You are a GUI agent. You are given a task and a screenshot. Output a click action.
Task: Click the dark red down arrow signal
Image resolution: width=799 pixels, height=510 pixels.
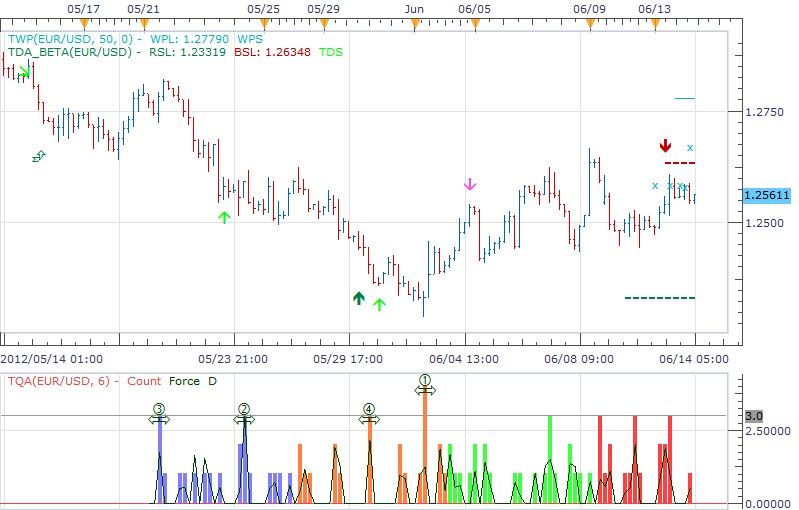665,146
